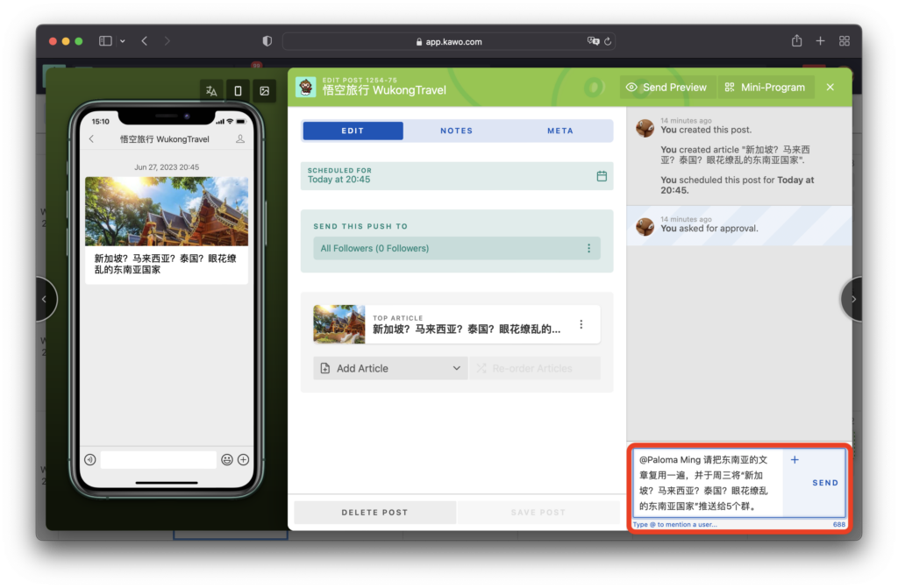The image size is (898, 588).
Task: Switch to the EDIT tab
Action: [x=353, y=131]
